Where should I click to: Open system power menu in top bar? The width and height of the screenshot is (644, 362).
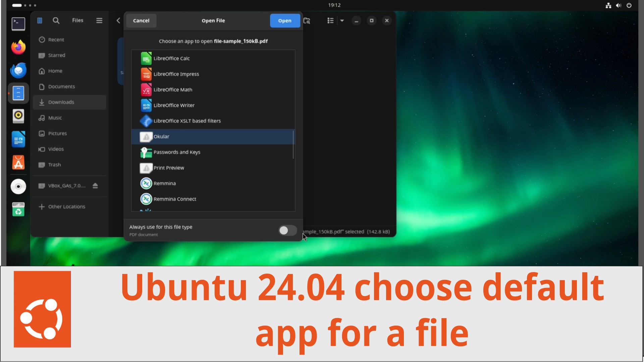click(x=629, y=5)
